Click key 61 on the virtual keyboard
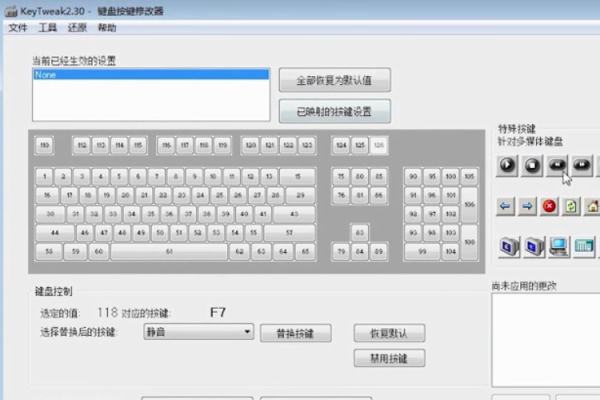The width and height of the screenshot is (600, 400). pos(169,252)
